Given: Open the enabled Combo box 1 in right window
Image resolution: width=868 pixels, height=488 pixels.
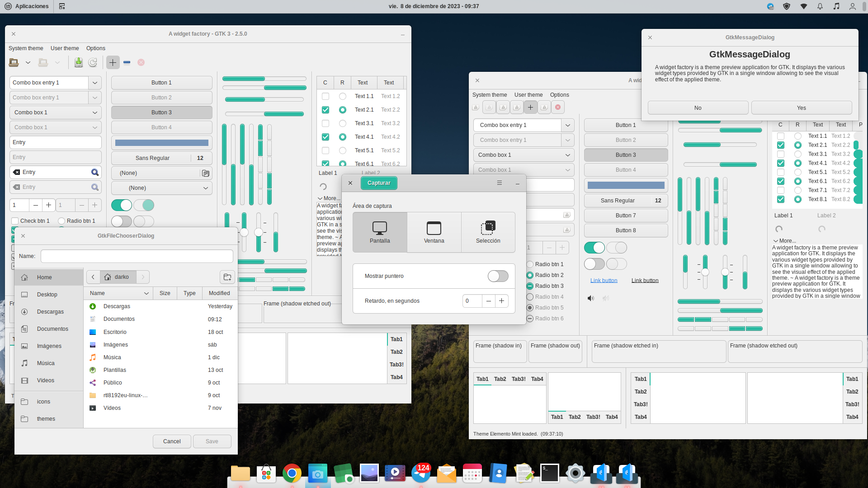Looking at the screenshot, I should click(x=524, y=155).
